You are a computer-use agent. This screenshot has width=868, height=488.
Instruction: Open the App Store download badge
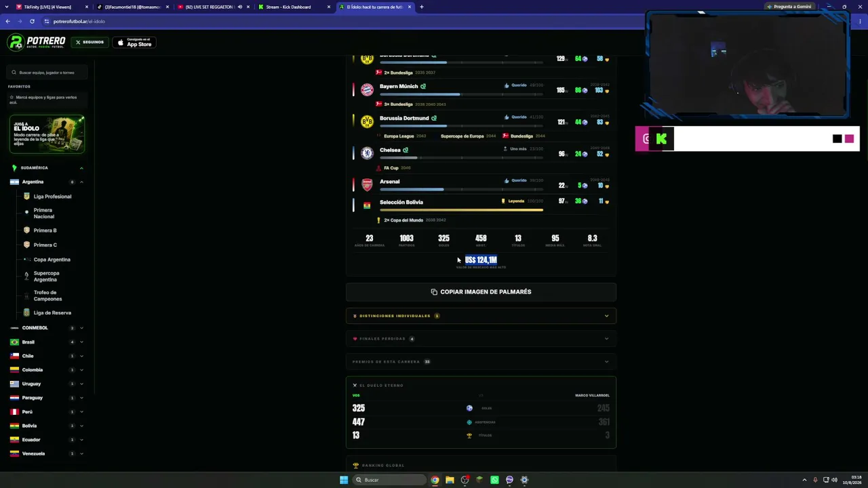point(134,42)
